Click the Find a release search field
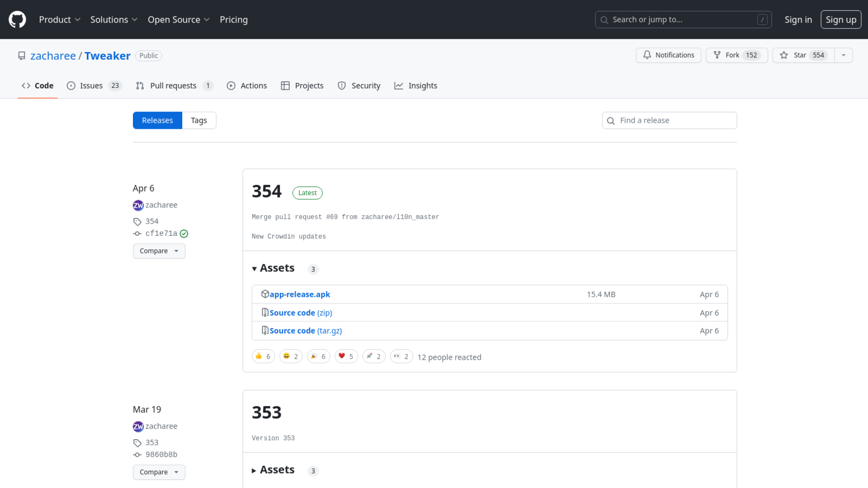Image resolution: width=868 pixels, height=488 pixels. [x=669, y=120]
